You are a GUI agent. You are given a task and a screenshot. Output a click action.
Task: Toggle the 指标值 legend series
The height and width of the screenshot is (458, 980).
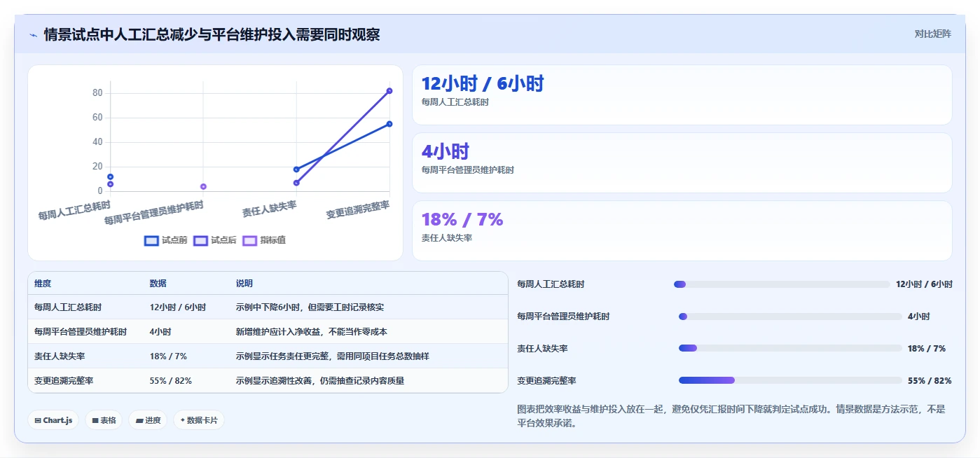pos(264,240)
